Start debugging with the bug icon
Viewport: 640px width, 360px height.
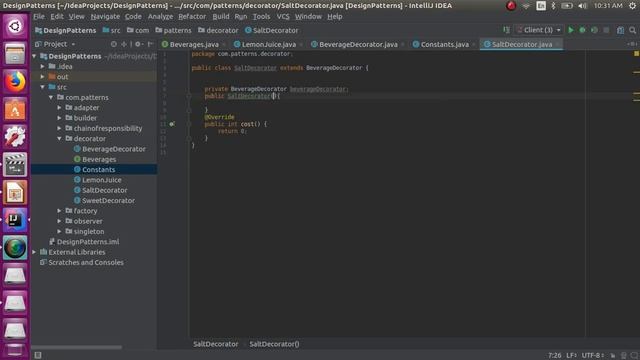582,30
